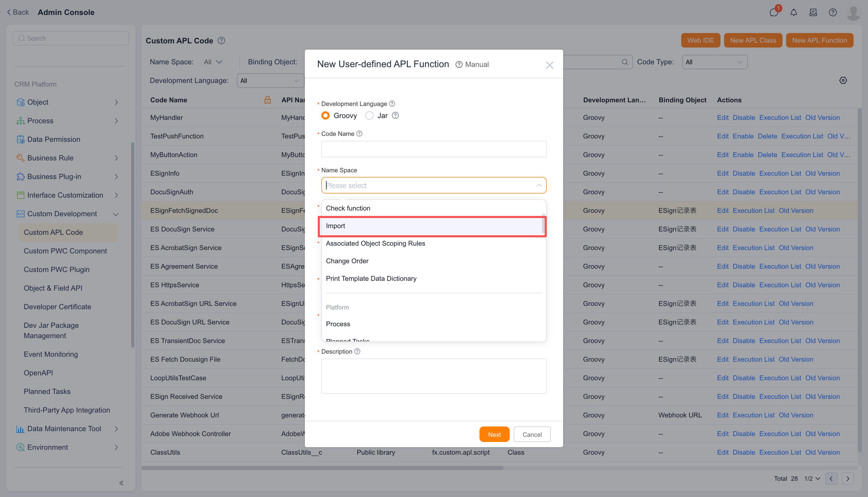
Task: Click the help icon beside Description label
Action: 357,351
